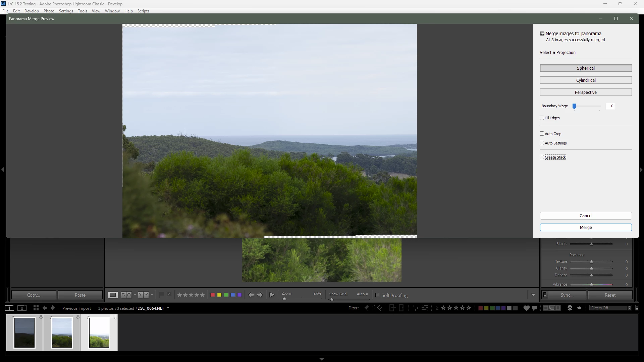Click the Boundary Warp slider handle
This screenshot has width=644, height=362.
574,106
